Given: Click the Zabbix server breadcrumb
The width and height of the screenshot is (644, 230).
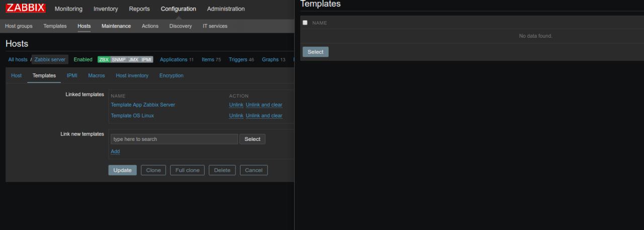Looking at the screenshot, I should coord(50,59).
